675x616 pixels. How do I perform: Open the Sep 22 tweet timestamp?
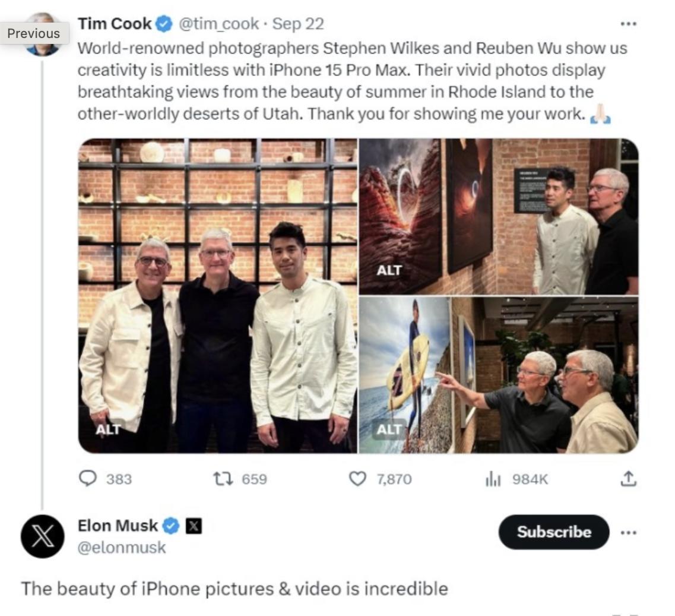click(x=298, y=24)
